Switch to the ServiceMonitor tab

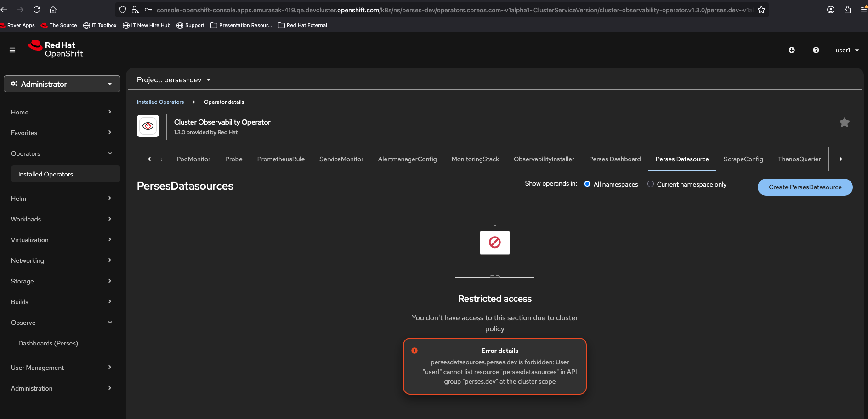point(341,159)
